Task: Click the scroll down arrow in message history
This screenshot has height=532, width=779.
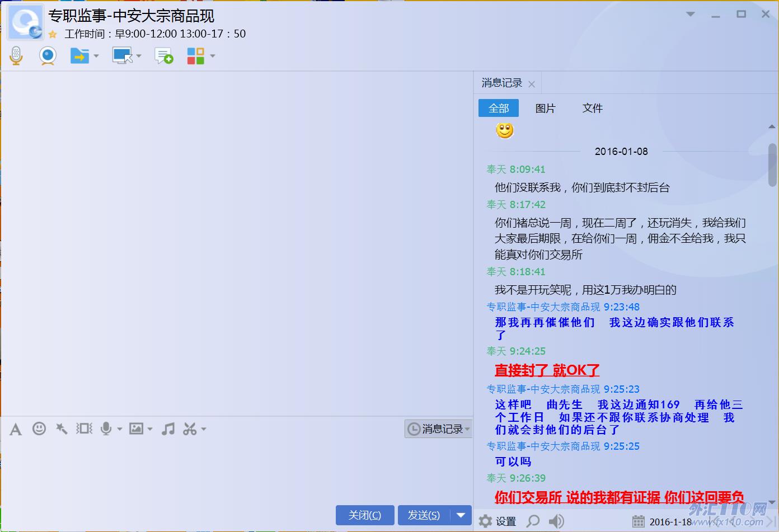Action: [772, 502]
